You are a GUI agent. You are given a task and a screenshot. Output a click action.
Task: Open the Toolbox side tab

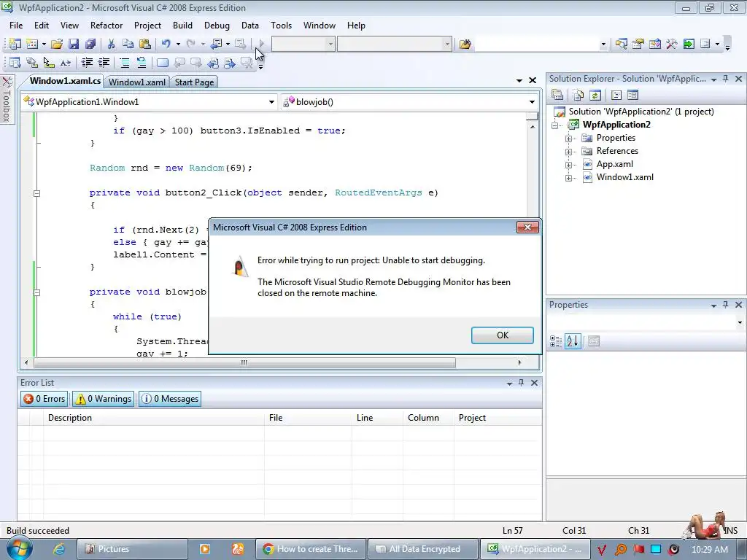pos(7,99)
